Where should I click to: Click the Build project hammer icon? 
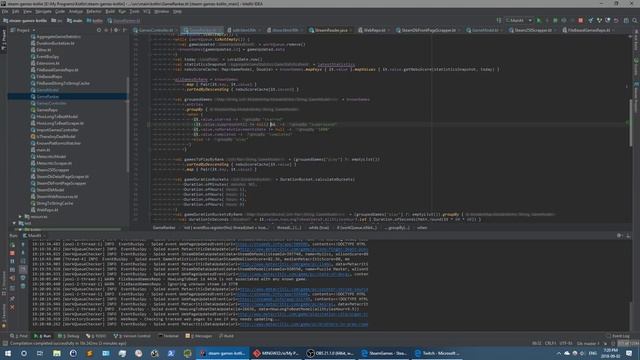tap(499, 20)
